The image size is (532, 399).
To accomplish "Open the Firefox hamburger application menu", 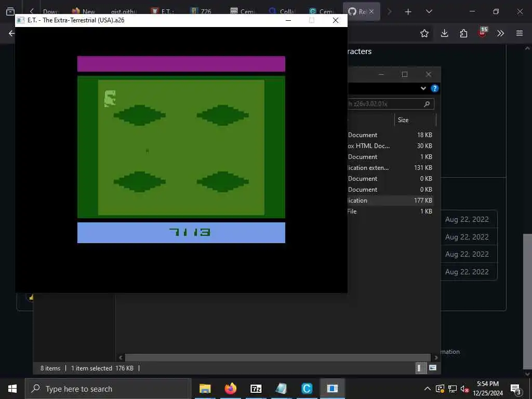I will click(520, 33).
